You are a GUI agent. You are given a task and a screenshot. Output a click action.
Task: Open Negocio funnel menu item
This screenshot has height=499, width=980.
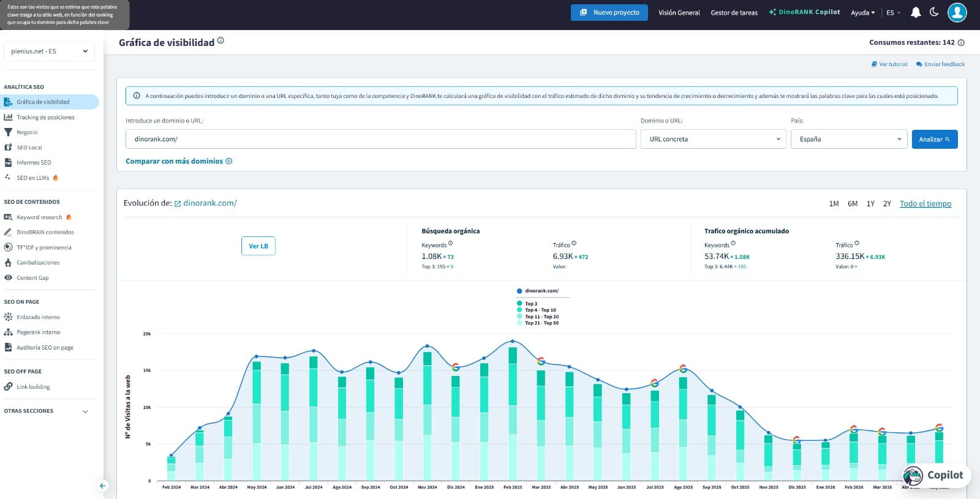tap(27, 132)
